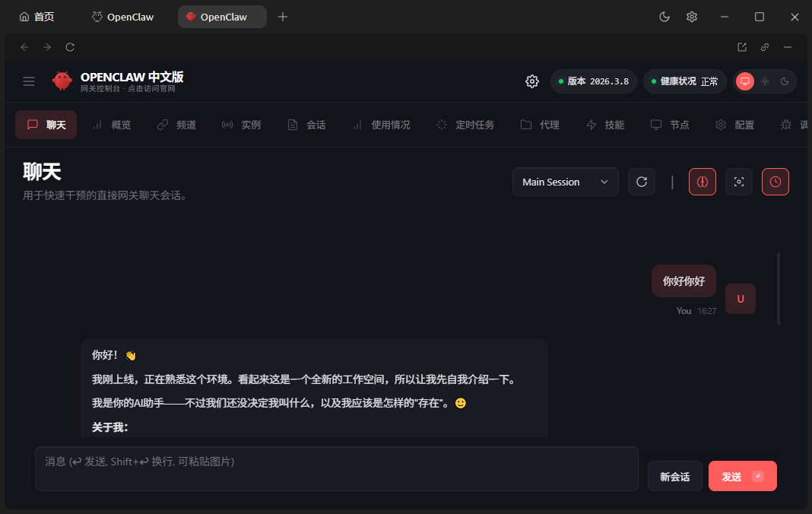This screenshot has height=514, width=812.
Task: Reload the page with refresh icon
Action: point(70,47)
